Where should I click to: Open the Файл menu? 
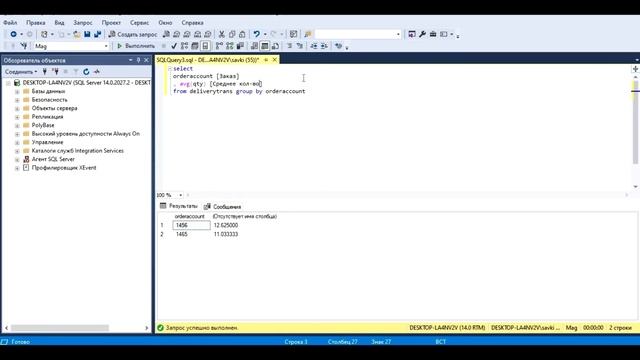pos(10,23)
